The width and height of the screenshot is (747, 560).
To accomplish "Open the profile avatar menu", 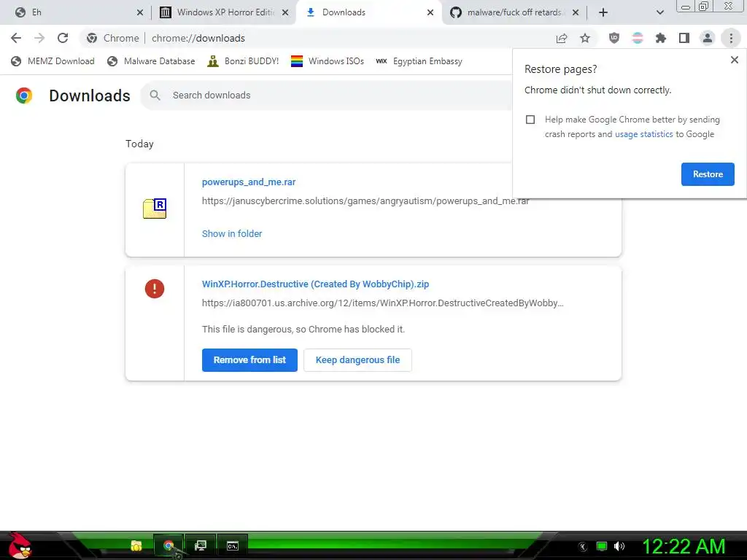I will [708, 38].
